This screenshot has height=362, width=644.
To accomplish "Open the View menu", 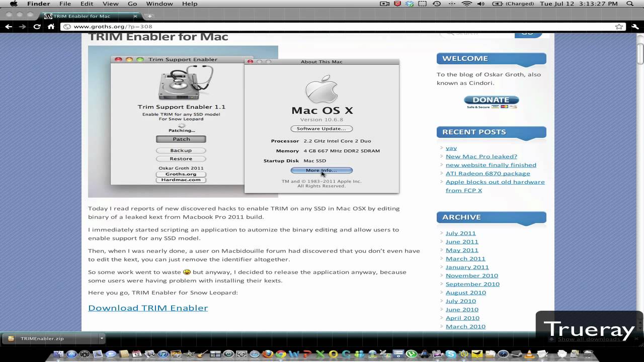I will click(x=111, y=4).
